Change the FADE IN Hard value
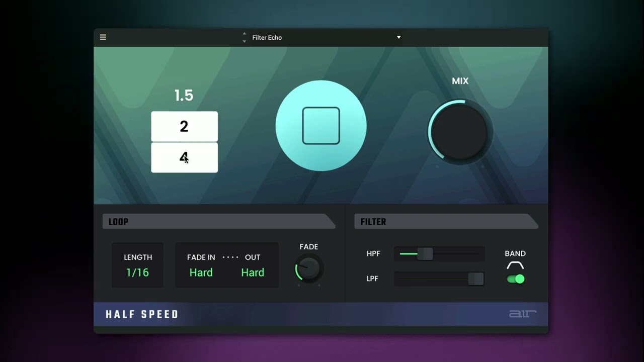The width and height of the screenshot is (644, 362). click(201, 273)
